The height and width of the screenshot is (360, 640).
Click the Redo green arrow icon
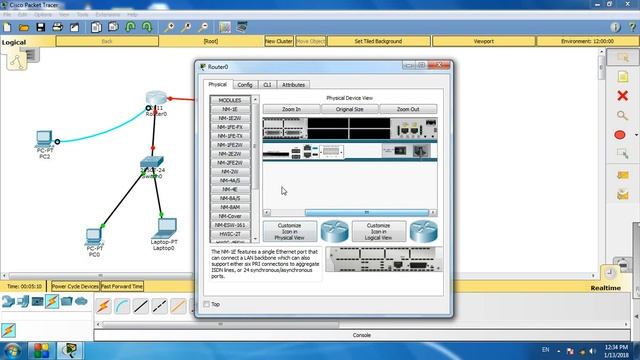(147, 27)
